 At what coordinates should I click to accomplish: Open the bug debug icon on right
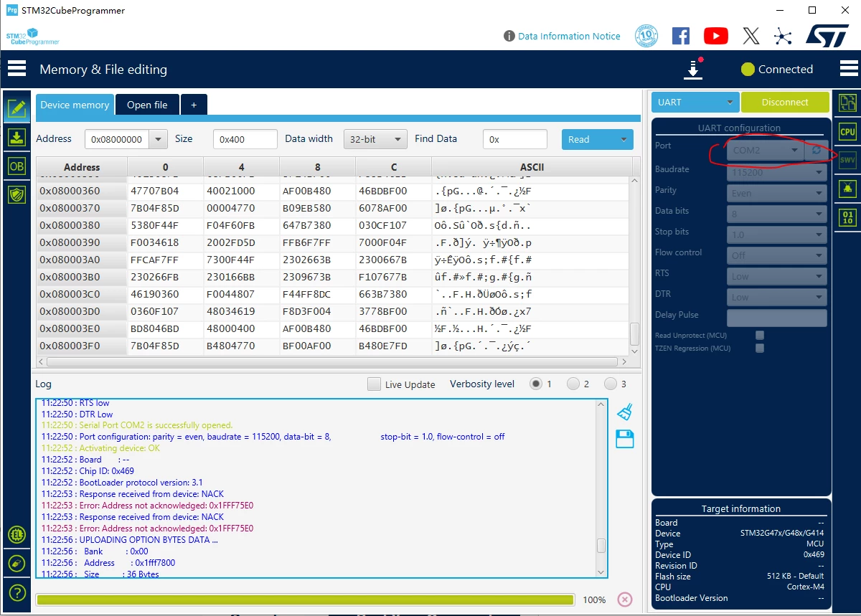(x=847, y=189)
